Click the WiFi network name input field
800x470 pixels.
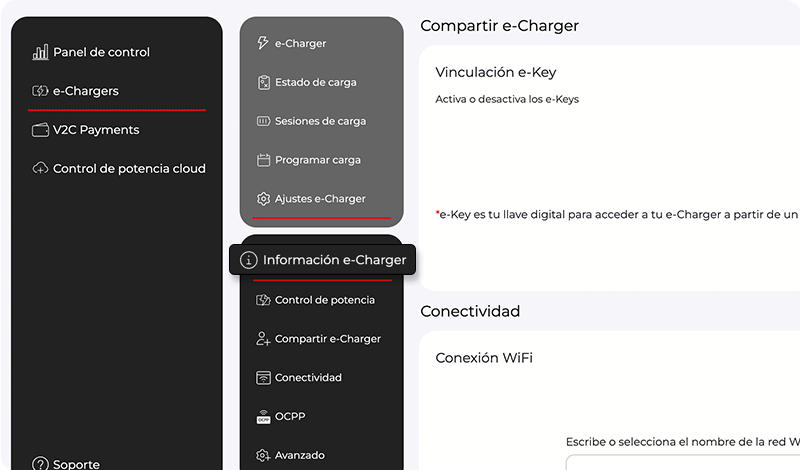coord(682,463)
